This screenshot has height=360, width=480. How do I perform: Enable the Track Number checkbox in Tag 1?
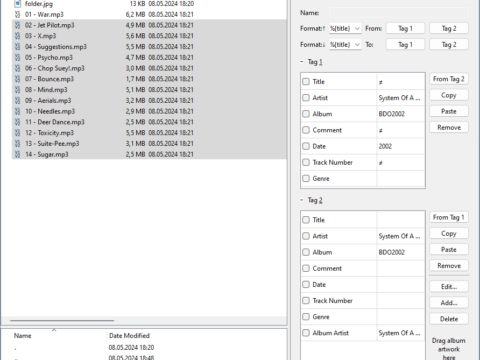click(x=306, y=162)
